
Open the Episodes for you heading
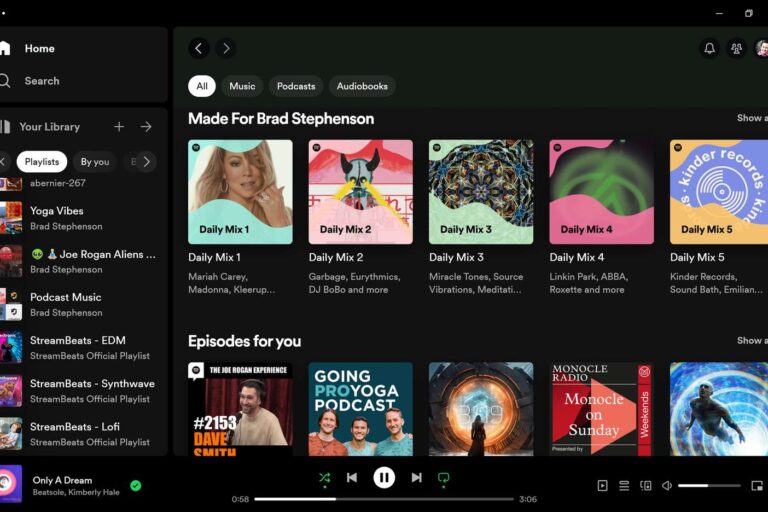click(x=244, y=341)
